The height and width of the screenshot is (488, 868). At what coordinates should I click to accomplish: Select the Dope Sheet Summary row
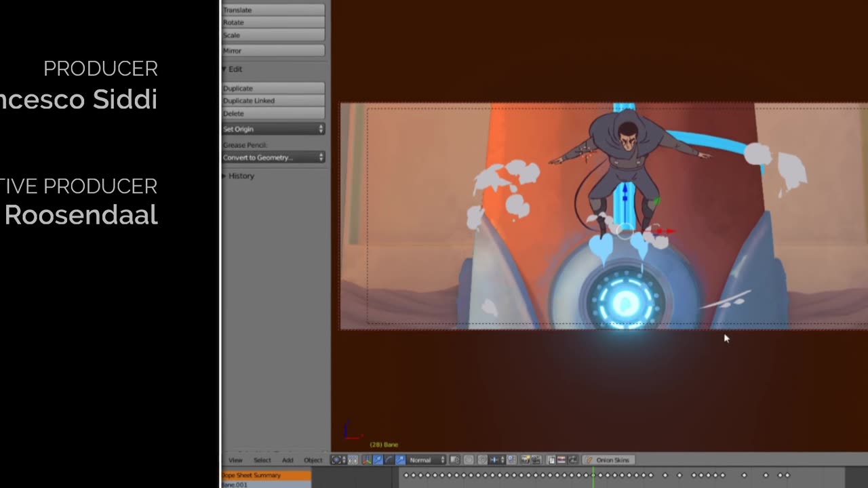tap(267, 475)
